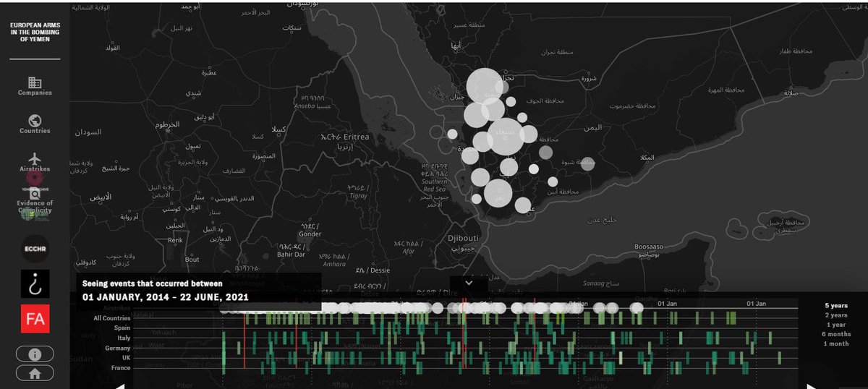Click the ECCHR logo
The image size is (868, 389).
[x=35, y=248]
